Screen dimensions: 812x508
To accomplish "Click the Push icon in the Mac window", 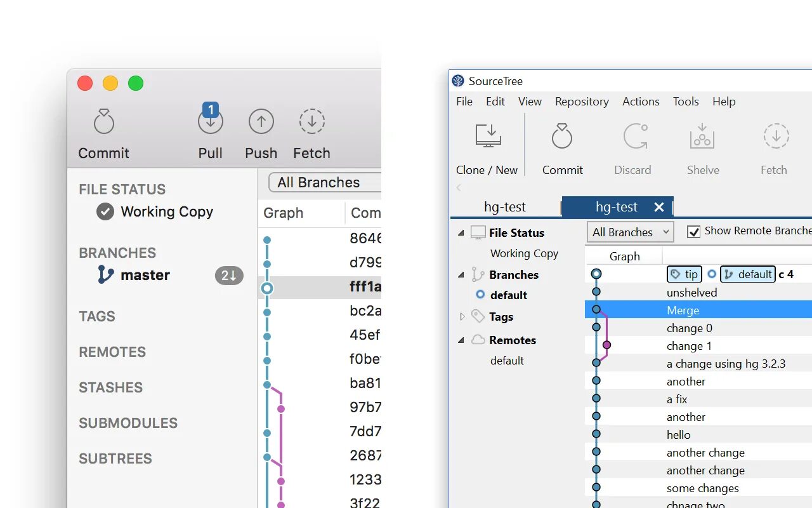I will (x=261, y=121).
